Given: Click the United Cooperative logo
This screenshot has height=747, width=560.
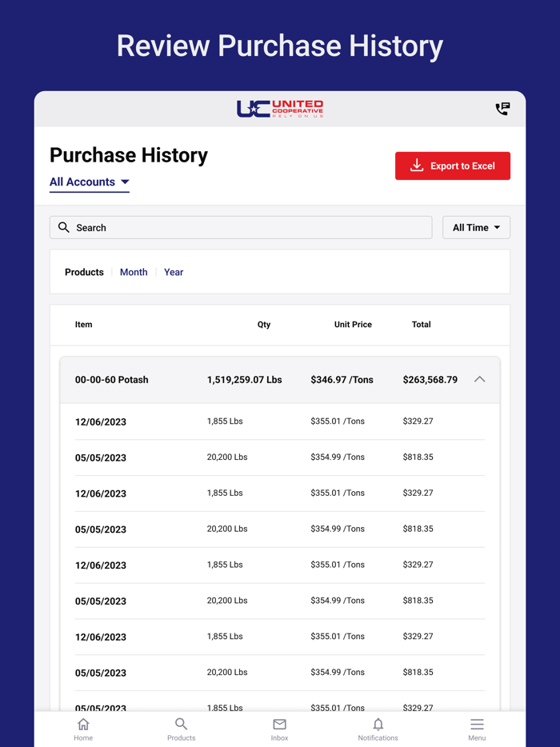Looking at the screenshot, I should tap(280, 109).
